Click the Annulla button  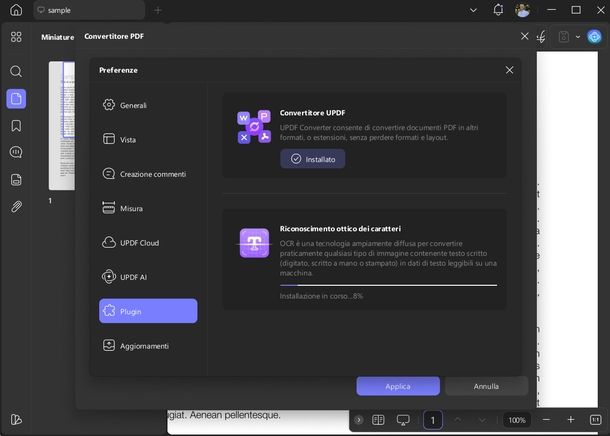(x=486, y=386)
